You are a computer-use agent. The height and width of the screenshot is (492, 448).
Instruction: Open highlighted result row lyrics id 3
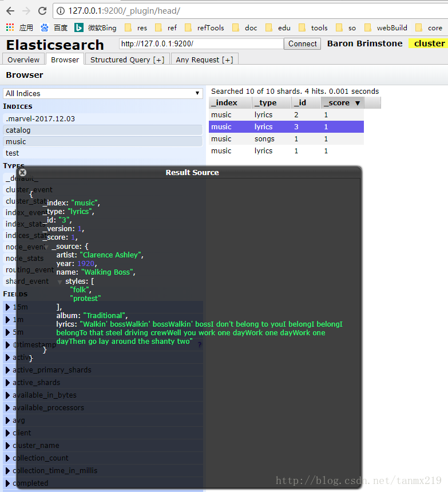(286, 127)
